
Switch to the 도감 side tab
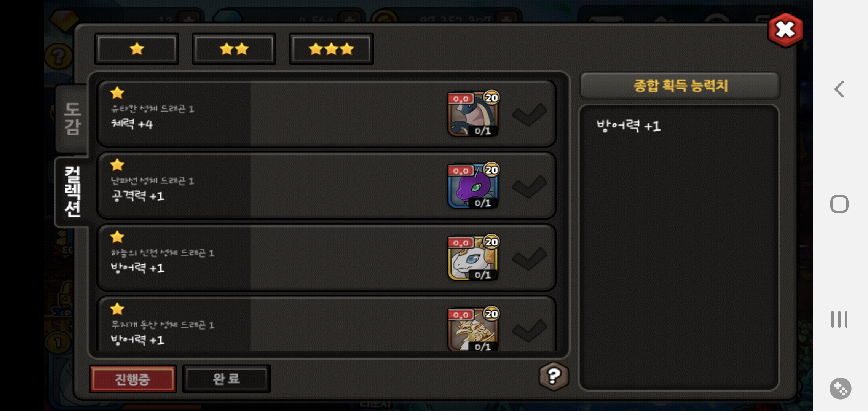tap(72, 119)
